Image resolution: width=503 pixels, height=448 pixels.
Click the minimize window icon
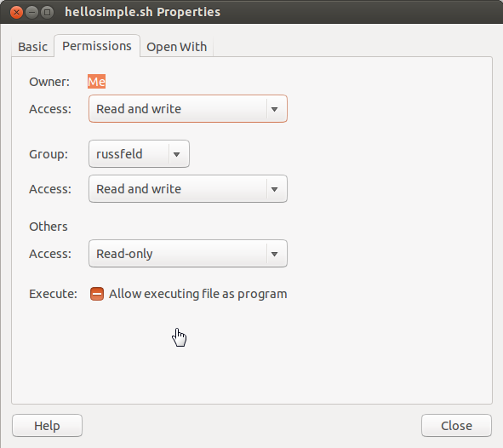pos(31,13)
